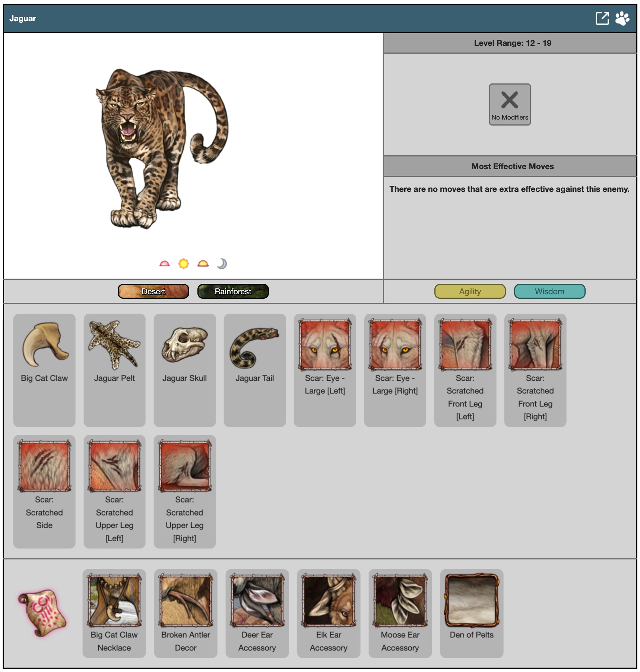Open the external link icon in header
The width and height of the screenshot is (640, 672).
(602, 18)
